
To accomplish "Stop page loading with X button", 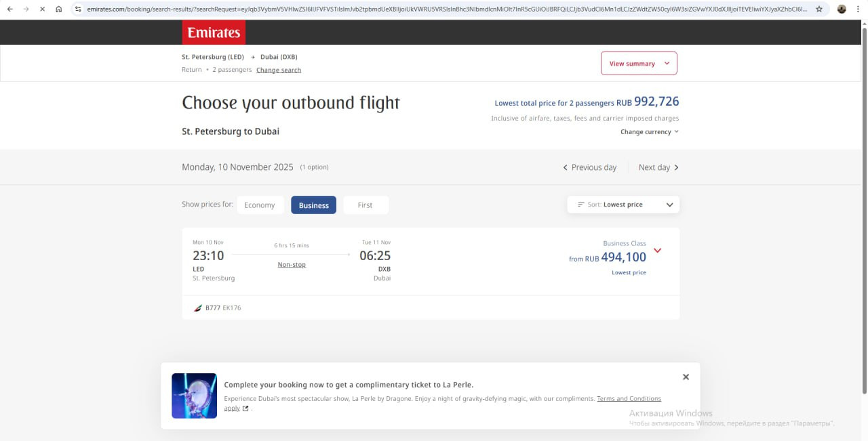I will pos(42,9).
